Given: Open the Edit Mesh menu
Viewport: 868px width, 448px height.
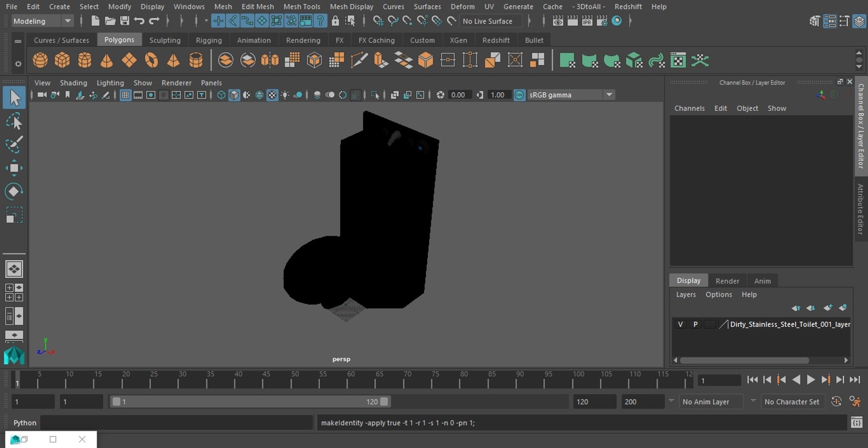Looking at the screenshot, I should (258, 6).
